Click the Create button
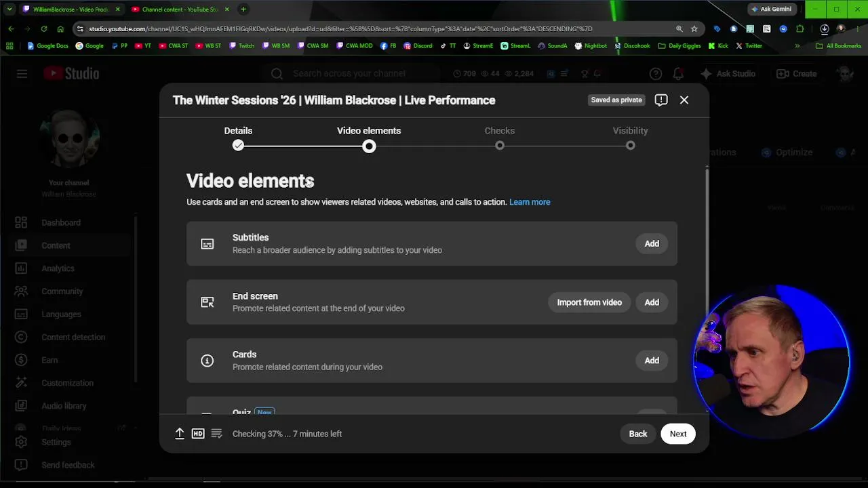This screenshot has height=488, width=868. click(x=797, y=74)
